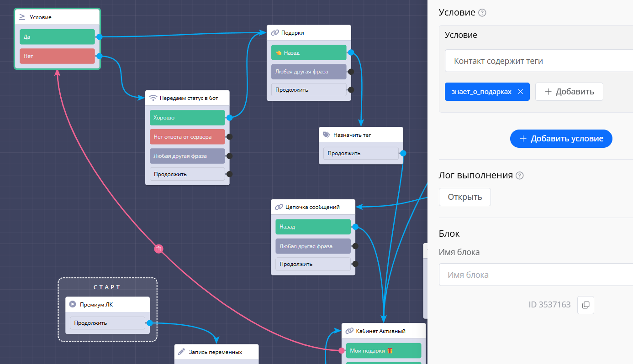Screen dimensions: 633x364
Task: Click the wifi icon on Передаем статус в бот
Action: click(153, 98)
